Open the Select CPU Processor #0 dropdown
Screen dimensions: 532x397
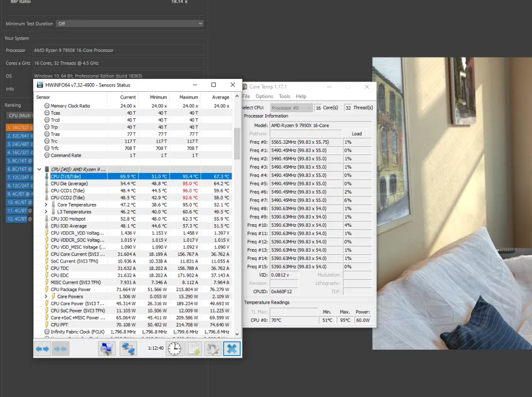coord(291,108)
